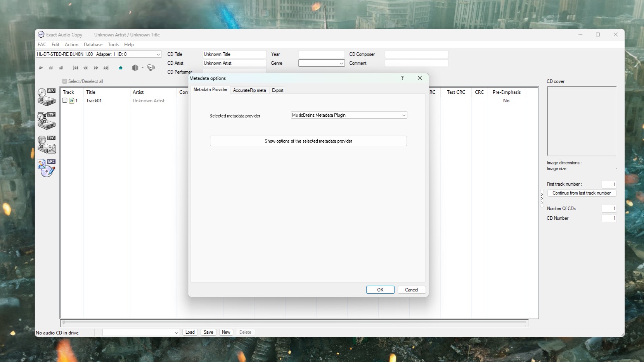Click the empty CD cover image box
The width and height of the screenshot is (644, 362).
[x=582, y=121]
